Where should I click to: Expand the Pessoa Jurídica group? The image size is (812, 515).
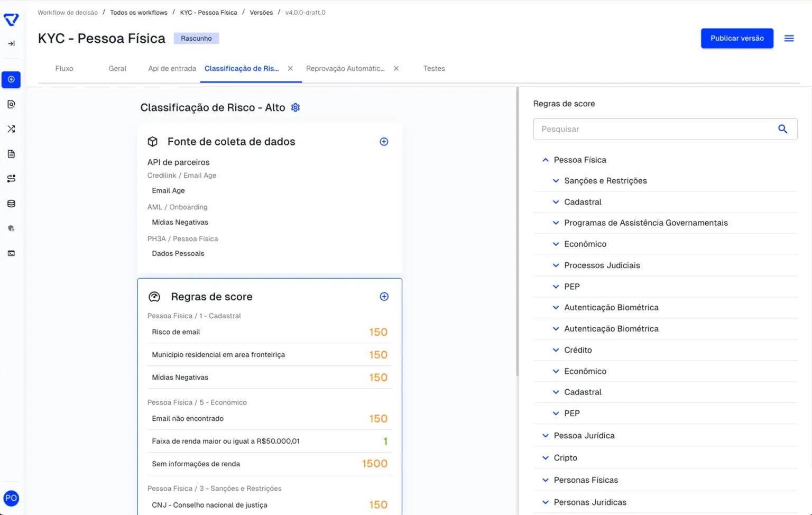(545, 436)
